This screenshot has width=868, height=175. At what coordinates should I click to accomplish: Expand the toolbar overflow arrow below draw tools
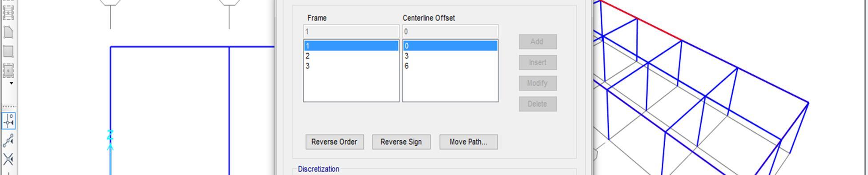(11, 83)
